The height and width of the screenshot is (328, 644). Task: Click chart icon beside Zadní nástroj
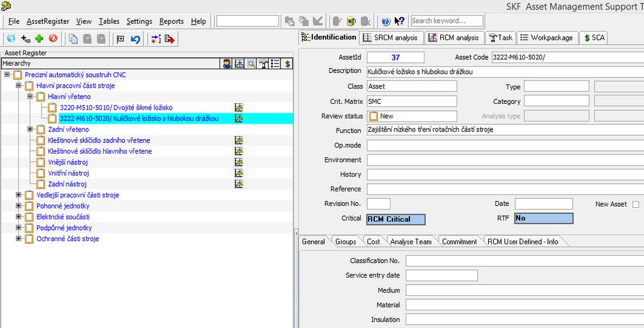238,184
